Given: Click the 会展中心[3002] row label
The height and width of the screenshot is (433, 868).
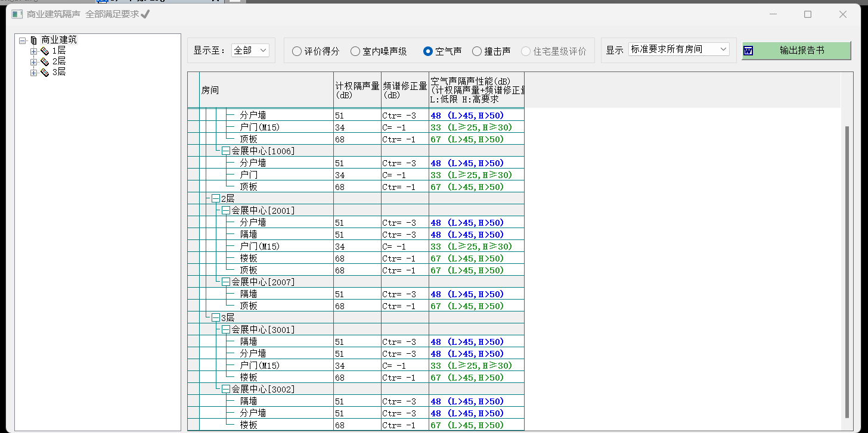Looking at the screenshot, I should (x=263, y=390).
